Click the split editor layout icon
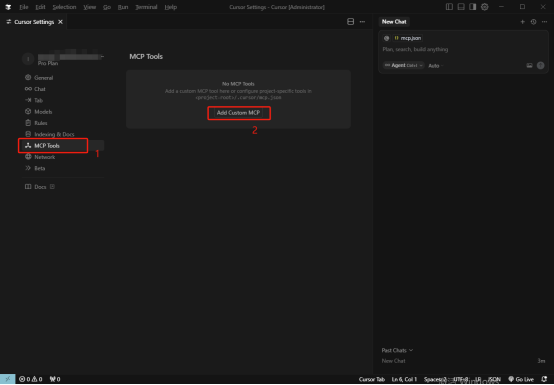Viewport: 554px width, 385px height. [x=350, y=22]
